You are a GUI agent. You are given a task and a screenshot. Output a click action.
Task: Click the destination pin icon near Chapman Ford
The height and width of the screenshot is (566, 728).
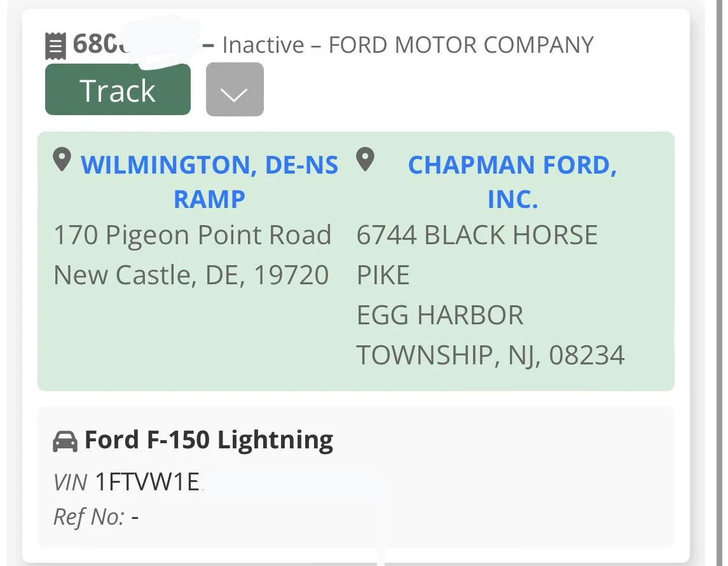[365, 160]
